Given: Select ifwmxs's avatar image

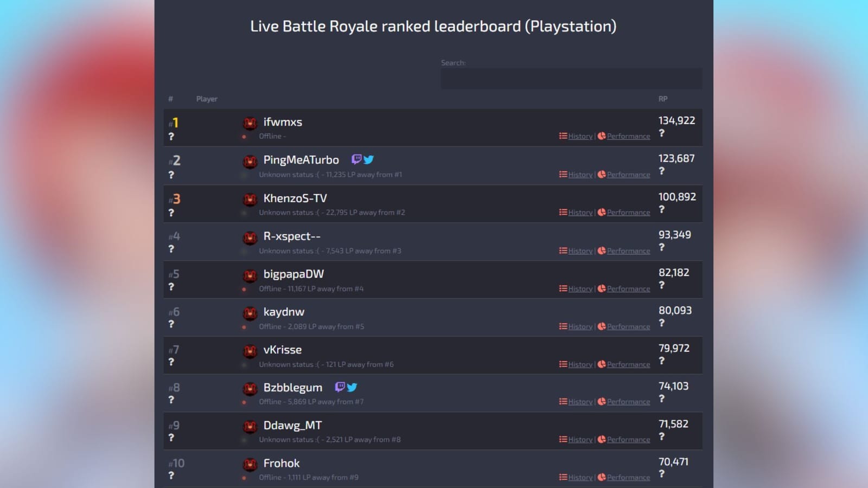Looking at the screenshot, I should click(x=250, y=124).
